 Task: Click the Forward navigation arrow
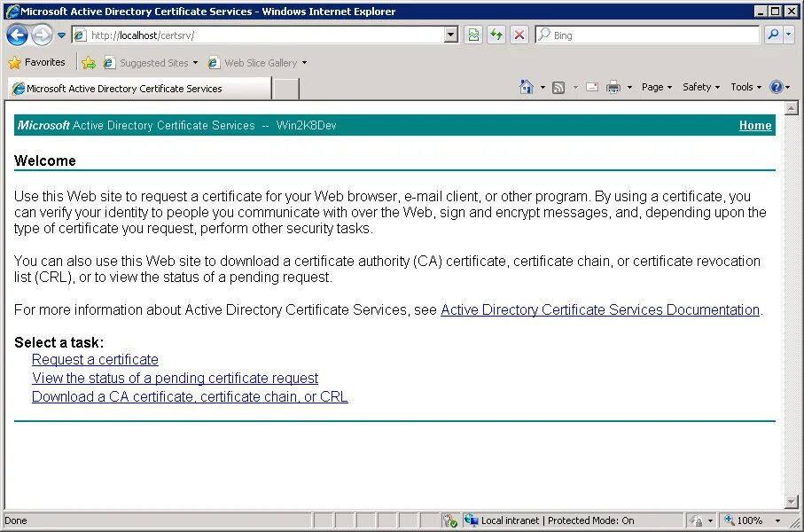click(42, 35)
